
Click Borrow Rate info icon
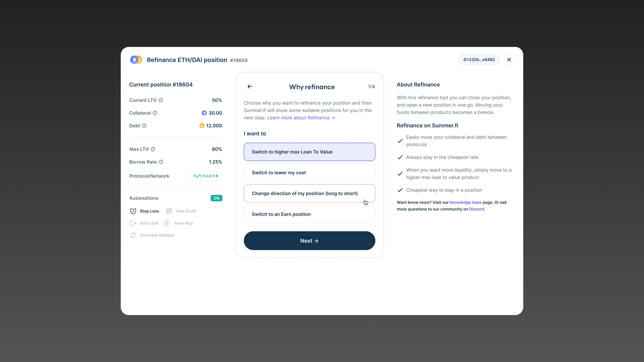coord(161,162)
